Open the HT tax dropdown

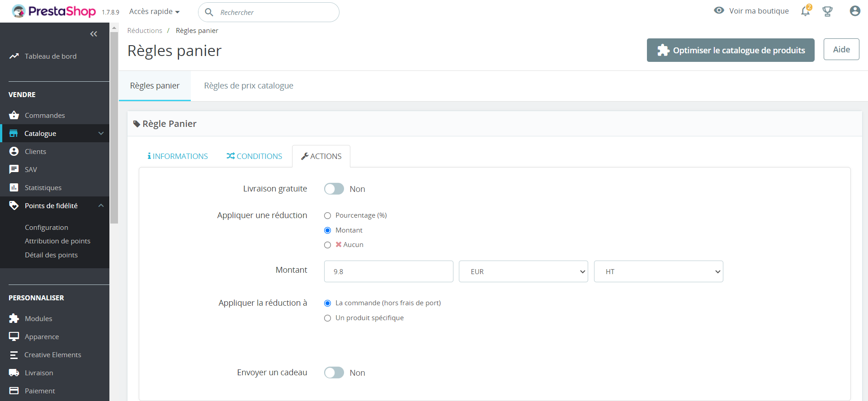pyautogui.click(x=658, y=271)
